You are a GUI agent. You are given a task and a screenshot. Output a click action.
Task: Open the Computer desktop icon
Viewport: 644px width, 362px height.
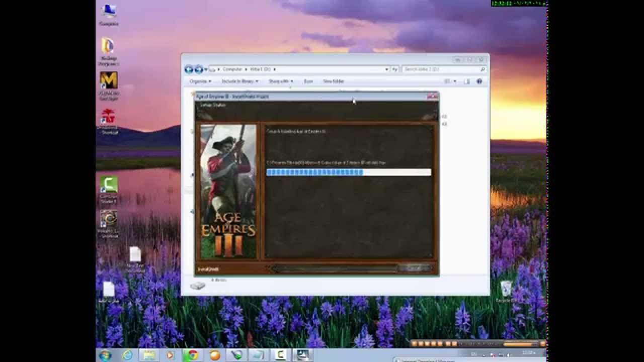point(108,15)
